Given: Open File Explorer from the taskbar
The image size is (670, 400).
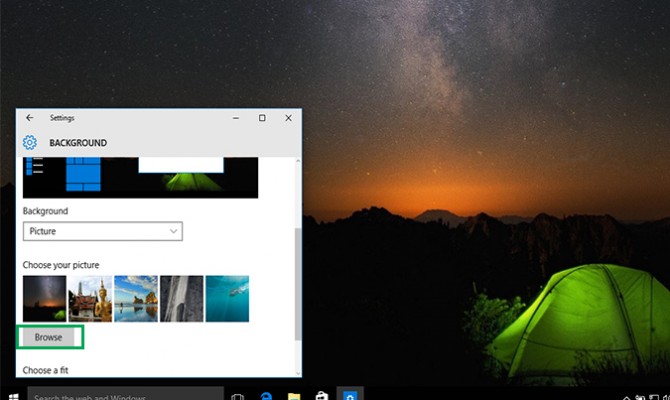Looking at the screenshot, I should tap(294, 396).
